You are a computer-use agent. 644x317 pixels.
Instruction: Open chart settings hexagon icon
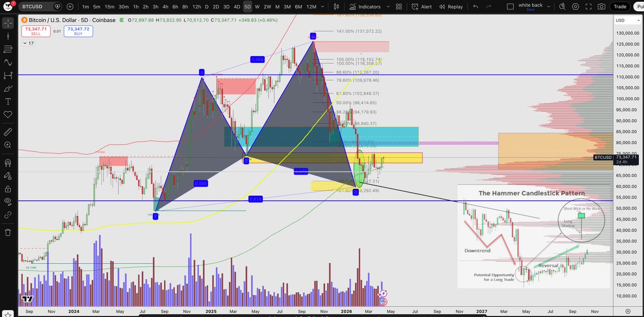point(574,6)
